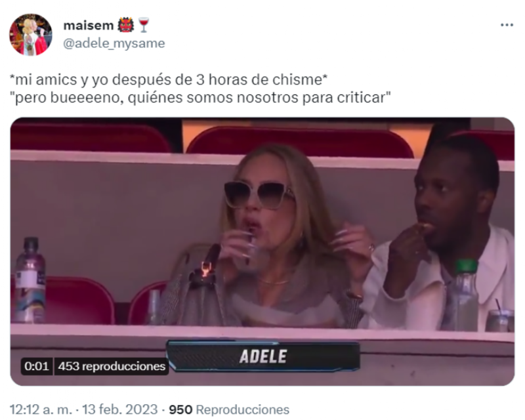Click the red ogre emoji beside maisem

[x=126, y=25]
